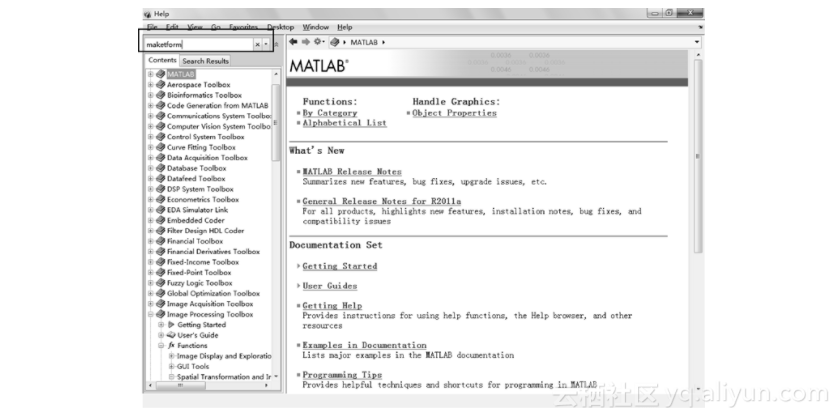Expand the Filter Design HDL Coder node
The width and height of the screenshot is (840, 418).
[x=151, y=231]
